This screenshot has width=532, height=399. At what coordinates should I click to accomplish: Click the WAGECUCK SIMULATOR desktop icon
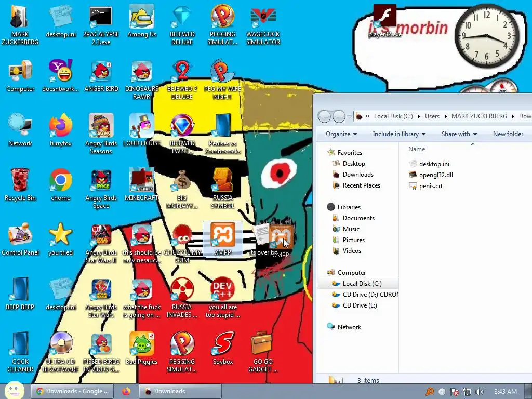click(263, 25)
